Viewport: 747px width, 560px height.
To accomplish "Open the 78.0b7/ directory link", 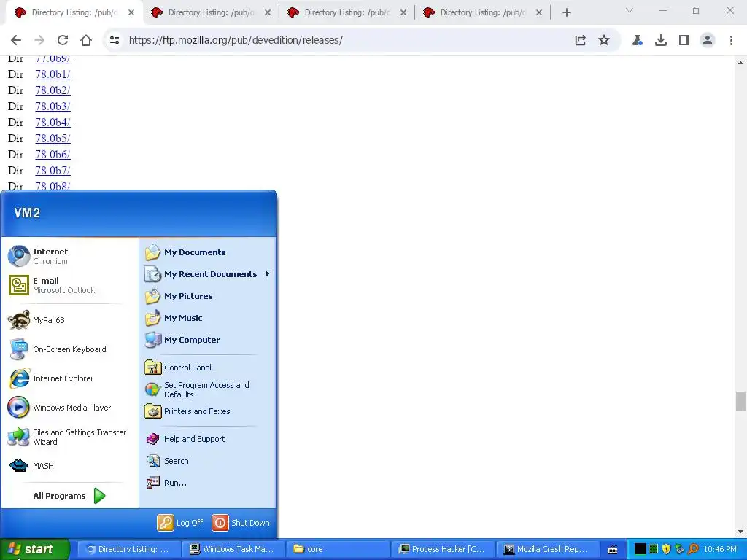I will click(53, 171).
